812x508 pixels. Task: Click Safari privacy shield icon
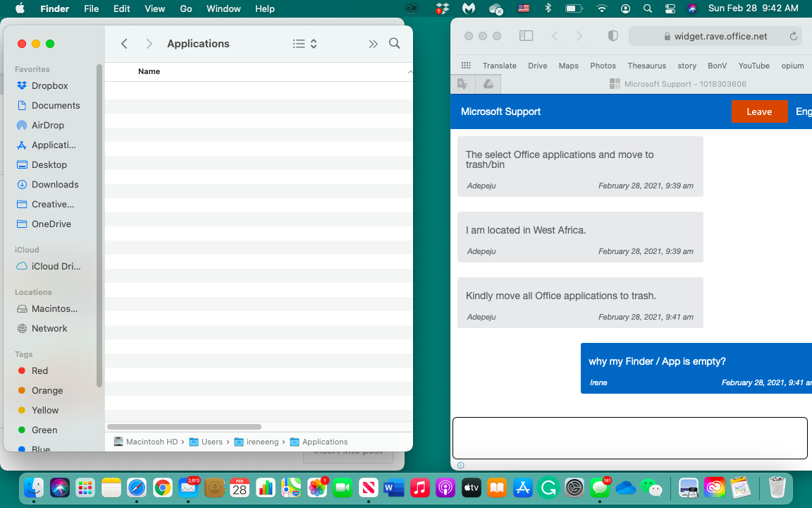coord(613,36)
